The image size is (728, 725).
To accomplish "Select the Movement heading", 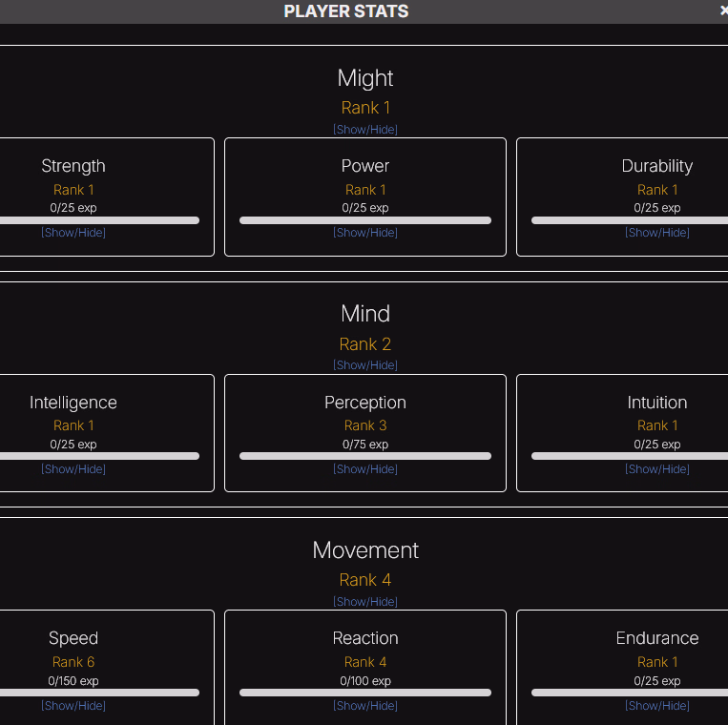I will click(365, 550).
